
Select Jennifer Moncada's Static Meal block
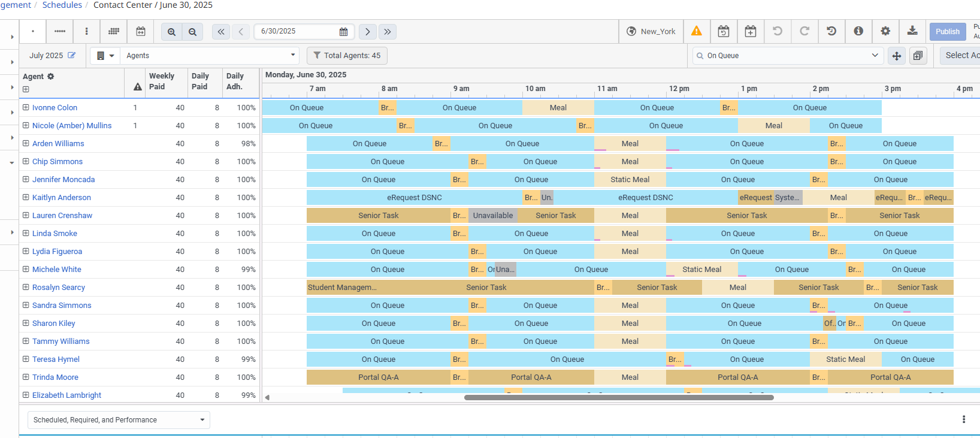630,180
